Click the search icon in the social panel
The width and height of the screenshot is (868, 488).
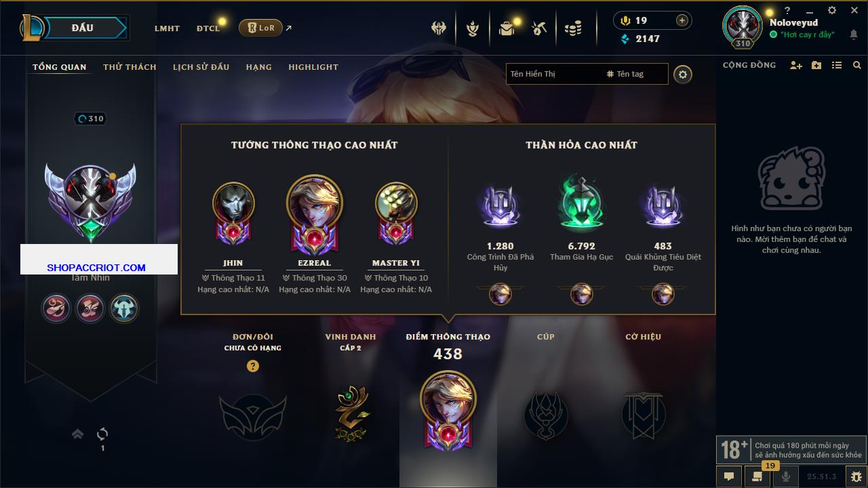click(857, 65)
